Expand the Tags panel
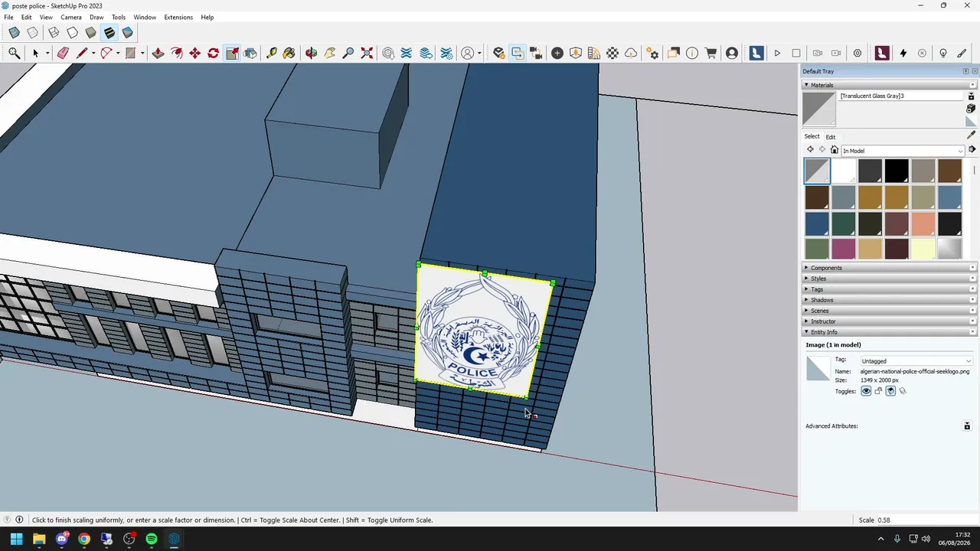 coord(888,289)
